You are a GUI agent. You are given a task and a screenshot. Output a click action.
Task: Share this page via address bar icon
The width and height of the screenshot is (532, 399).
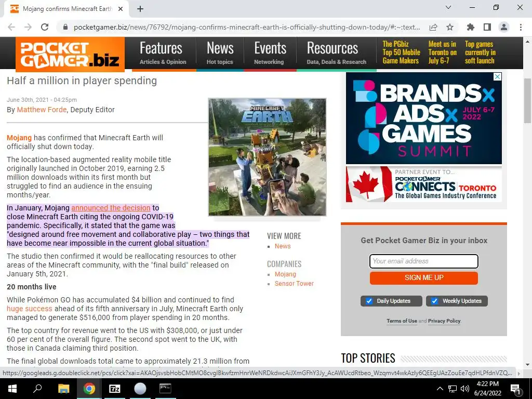point(433,27)
